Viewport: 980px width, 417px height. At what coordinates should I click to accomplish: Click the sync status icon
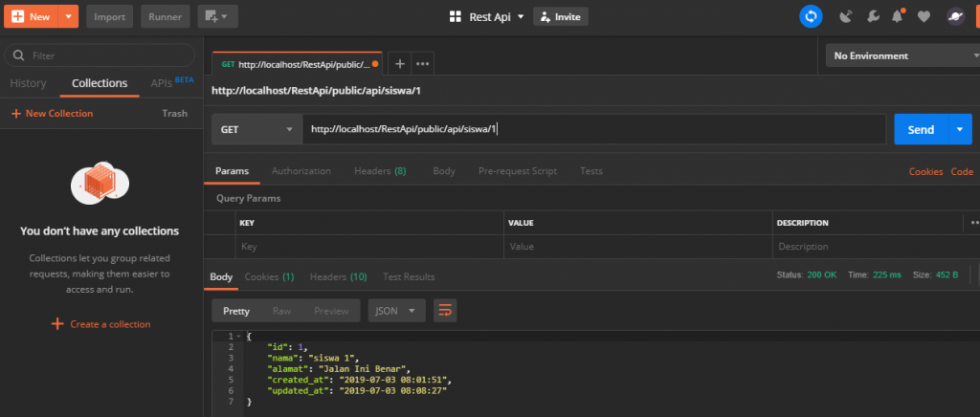tap(811, 16)
